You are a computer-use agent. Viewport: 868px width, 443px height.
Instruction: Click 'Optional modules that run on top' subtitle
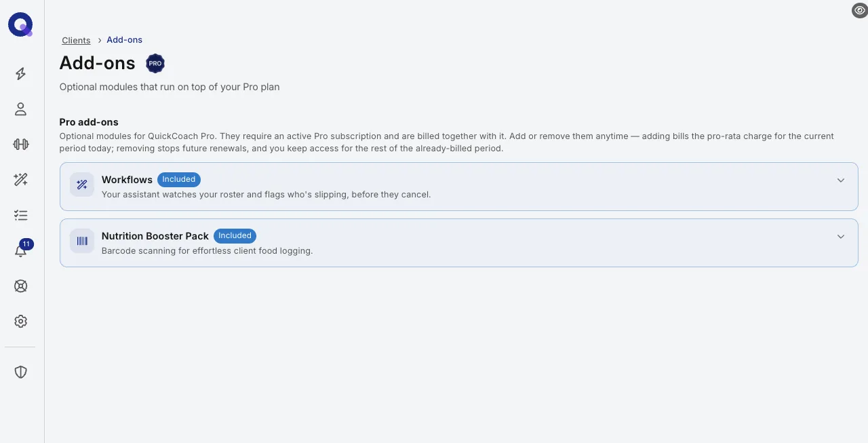pyautogui.click(x=170, y=87)
